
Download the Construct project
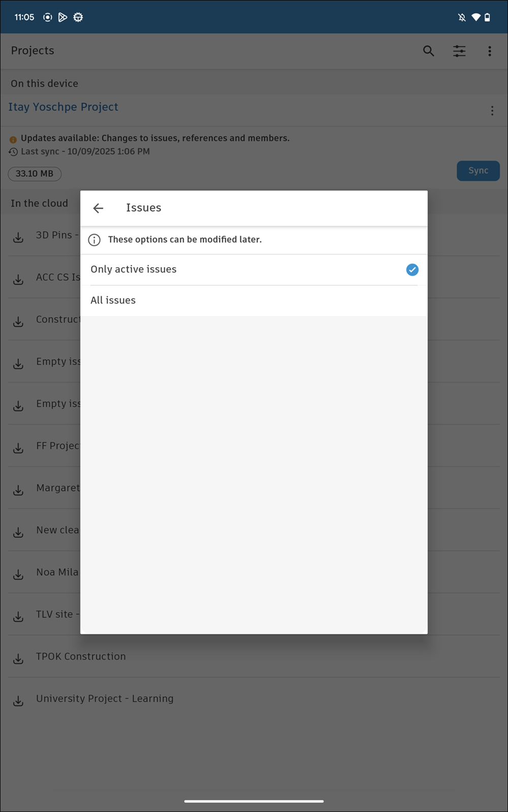pyautogui.click(x=18, y=321)
